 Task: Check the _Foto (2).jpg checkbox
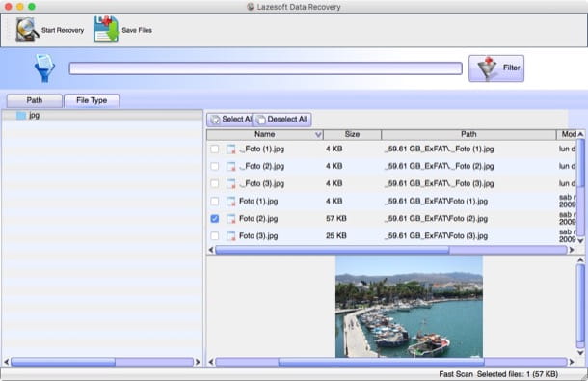click(215, 166)
